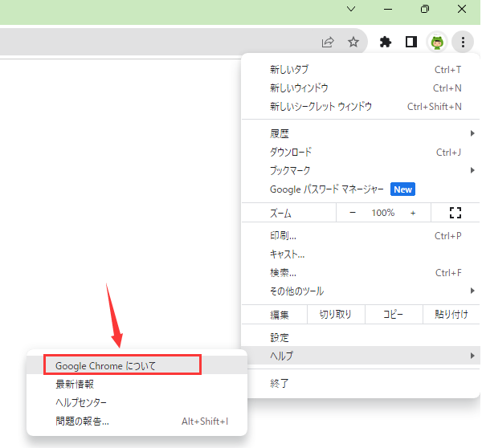Click the 貼り付け button
The height and width of the screenshot is (448, 482).
point(451,315)
